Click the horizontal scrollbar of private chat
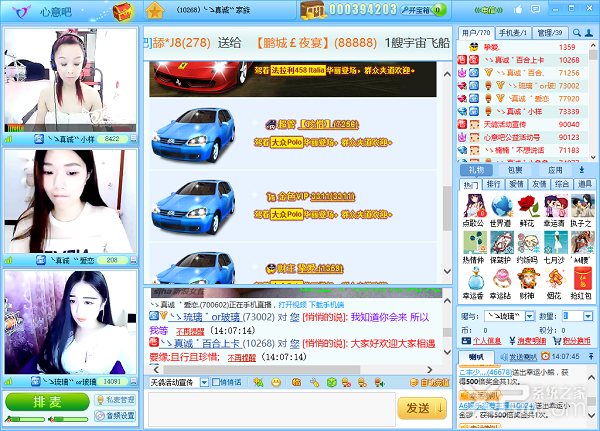Screen dimensions: 600x431 coord(261,370)
